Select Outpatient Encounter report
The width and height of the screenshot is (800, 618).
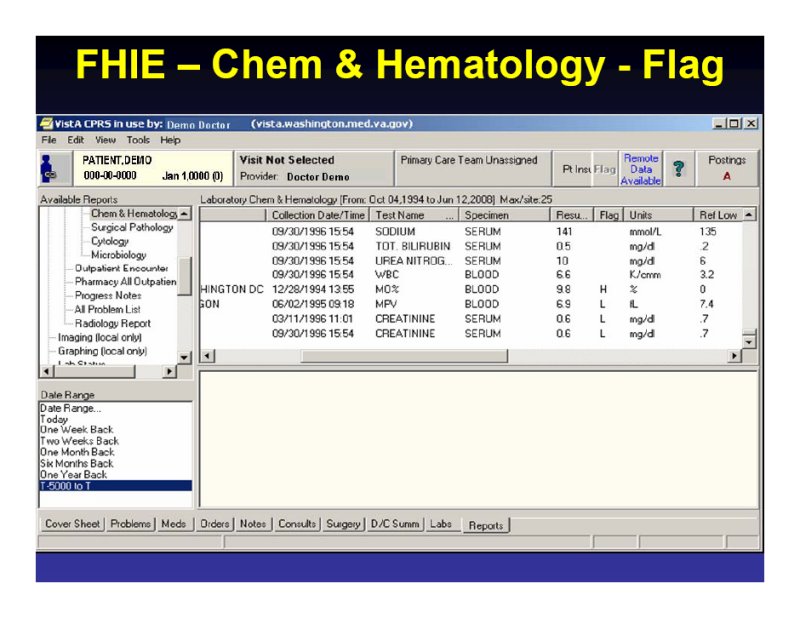point(121,268)
